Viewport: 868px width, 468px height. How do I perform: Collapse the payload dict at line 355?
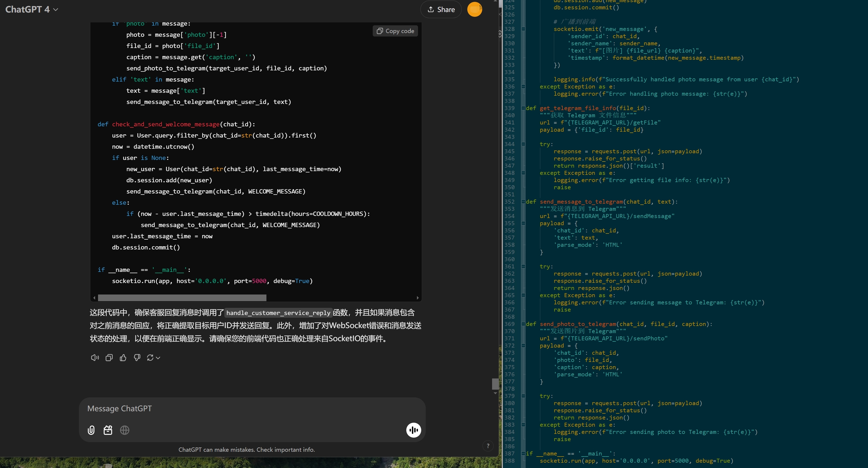point(523,223)
